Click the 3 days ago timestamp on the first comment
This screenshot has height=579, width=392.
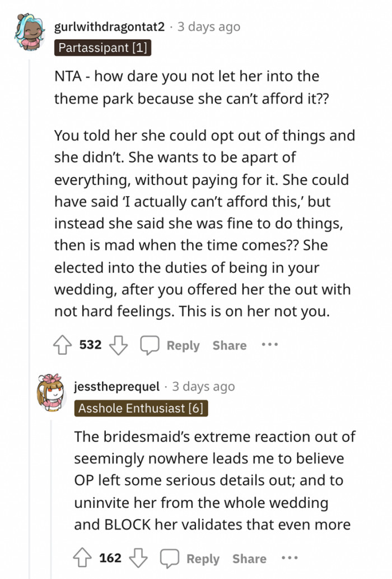coord(208,26)
